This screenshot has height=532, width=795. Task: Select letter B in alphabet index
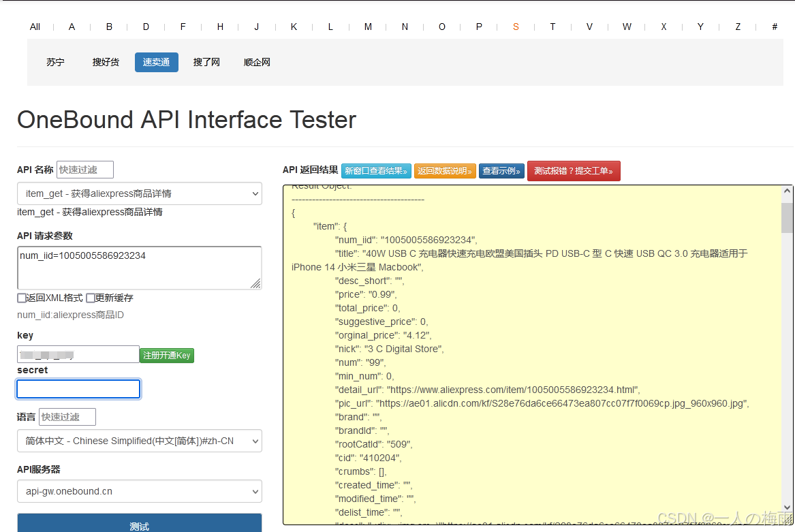click(109, 27)
